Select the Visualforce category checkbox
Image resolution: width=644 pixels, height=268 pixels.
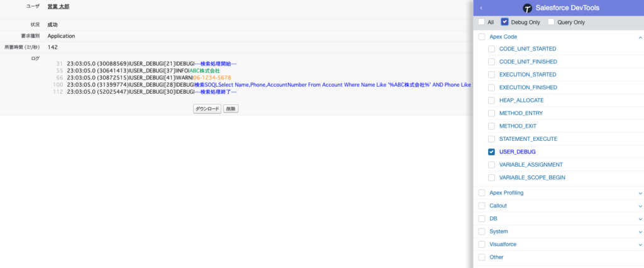(x=482, y=244)
